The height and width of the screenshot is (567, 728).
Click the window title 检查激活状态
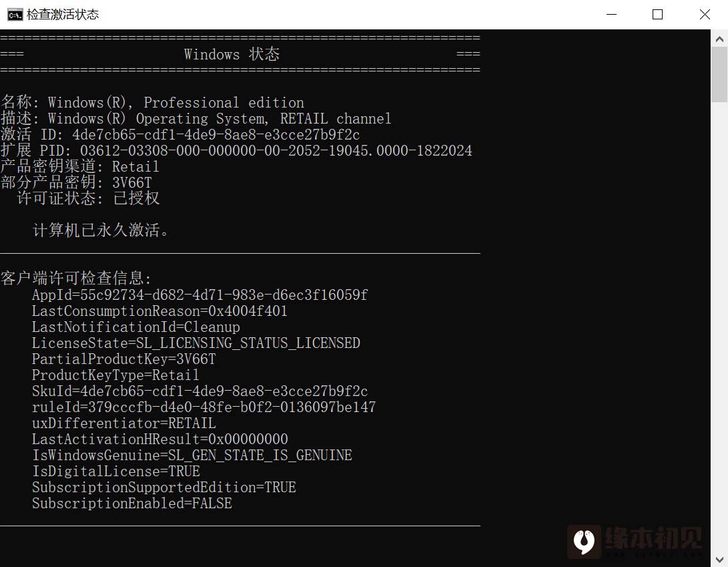click(63, 15)
